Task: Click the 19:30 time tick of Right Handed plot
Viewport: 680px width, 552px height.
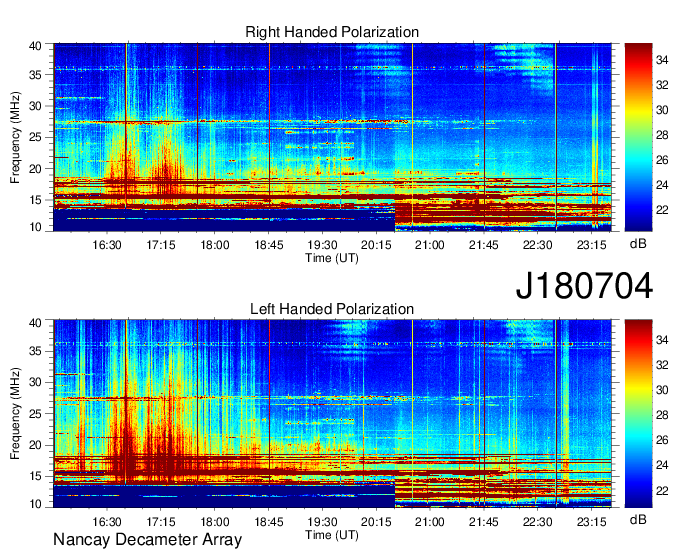Action: point(322,245)
